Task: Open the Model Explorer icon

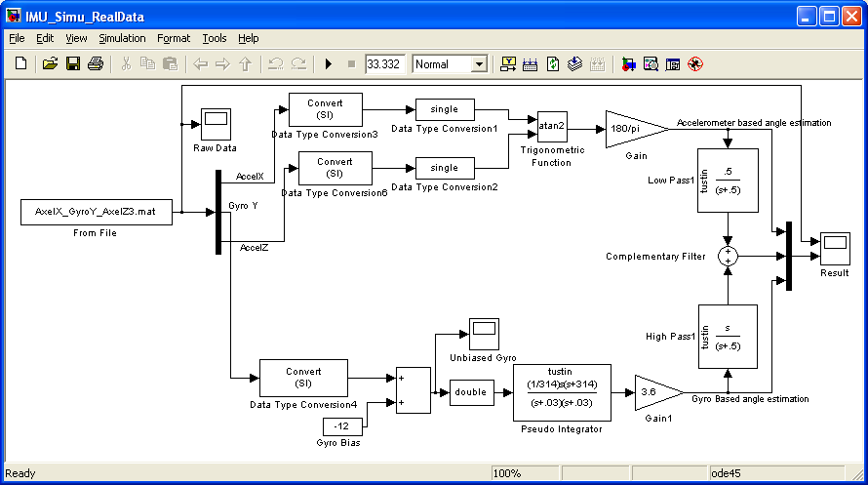Action: [651, 64]
